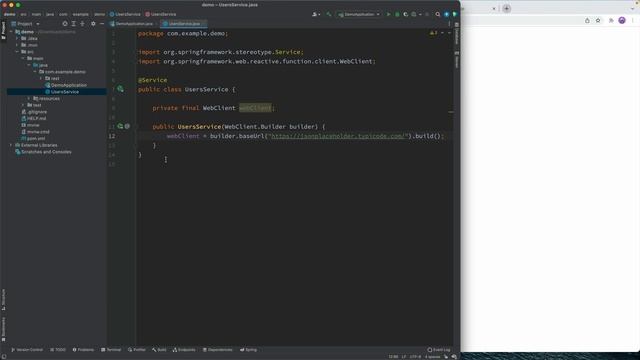The image size is (640, 360).
Task: Open TODO tool window
Action: point(58,350)
